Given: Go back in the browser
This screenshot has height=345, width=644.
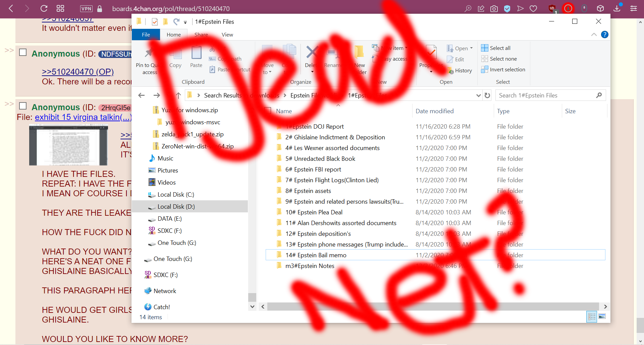Looking at the screenshot, I should coord(11,8).
